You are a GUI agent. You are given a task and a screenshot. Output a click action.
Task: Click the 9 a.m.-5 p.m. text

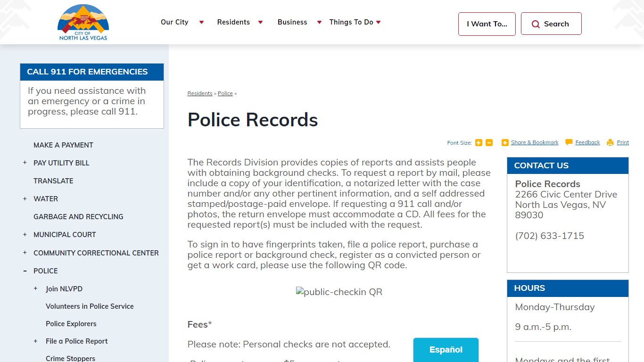(543, 327)
